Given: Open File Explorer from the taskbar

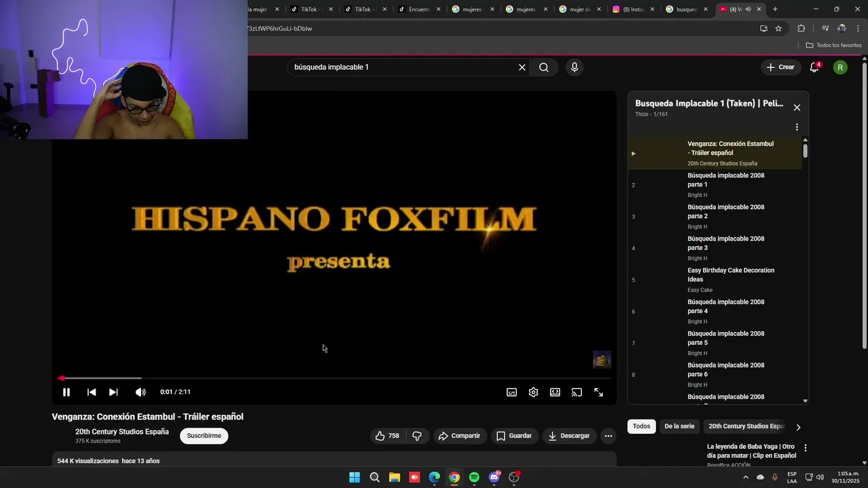Looking at the screenshot, I should (395, 477).
